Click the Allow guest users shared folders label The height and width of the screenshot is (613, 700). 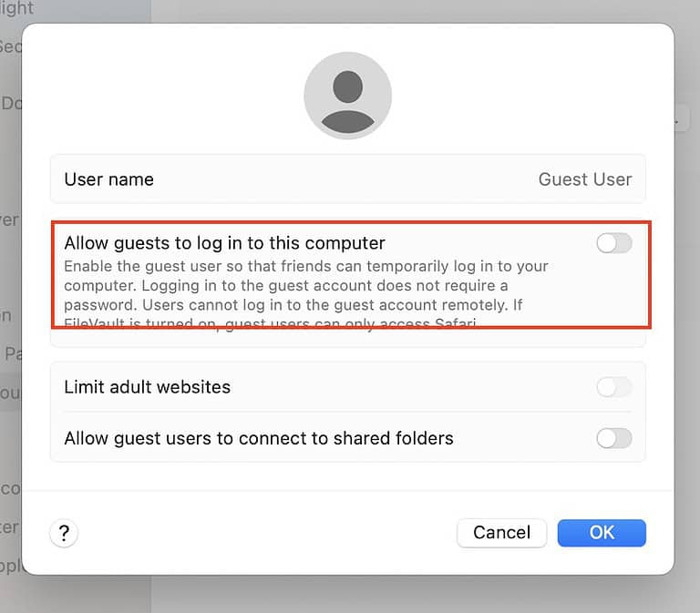tap(258, 438)
